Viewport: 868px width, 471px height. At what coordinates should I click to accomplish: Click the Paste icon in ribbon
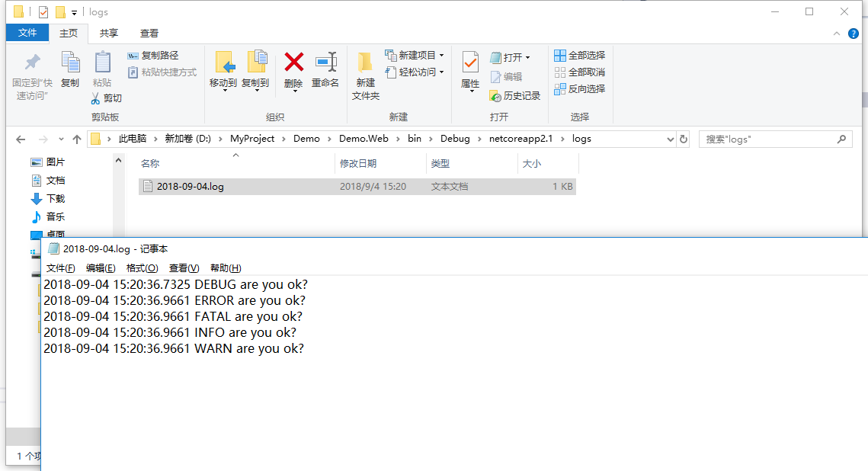[x=102, y=62]
